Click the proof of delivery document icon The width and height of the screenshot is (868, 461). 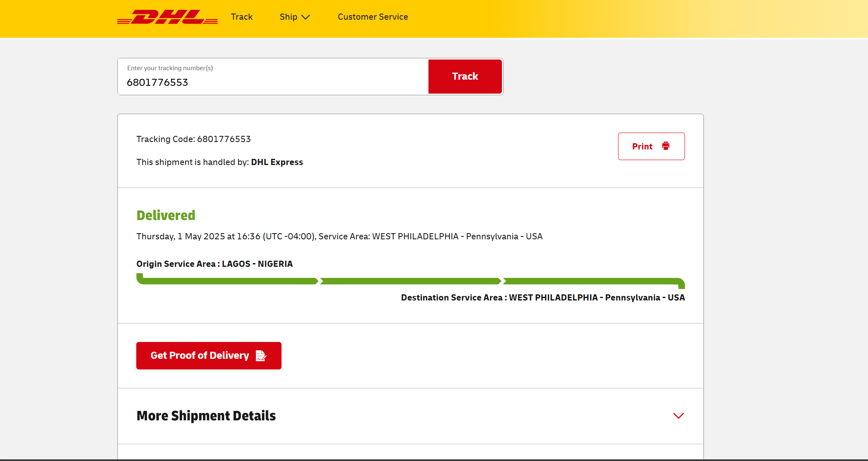click(261, 355)
